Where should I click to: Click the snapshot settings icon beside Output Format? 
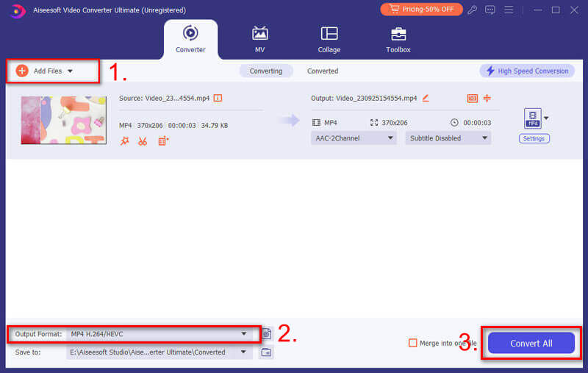click(267, 333)
